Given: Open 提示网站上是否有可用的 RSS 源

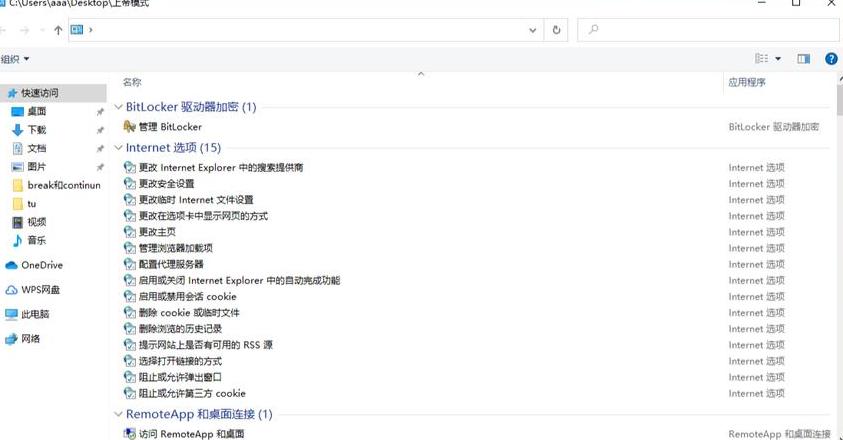Looking at the screenshot, I should click(205, 345).
